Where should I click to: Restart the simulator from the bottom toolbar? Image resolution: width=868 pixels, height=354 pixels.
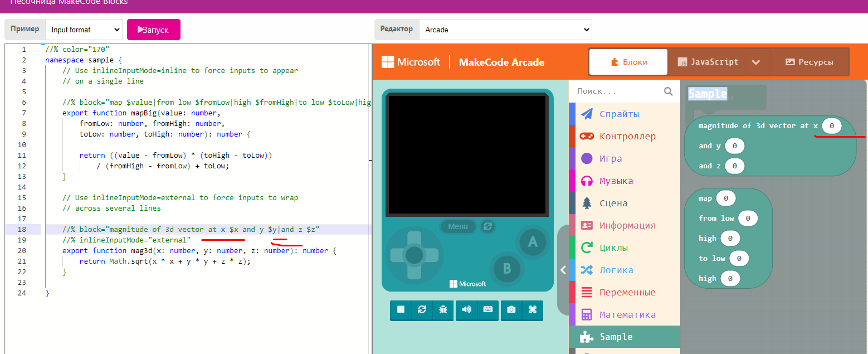(x=422, y=309)
